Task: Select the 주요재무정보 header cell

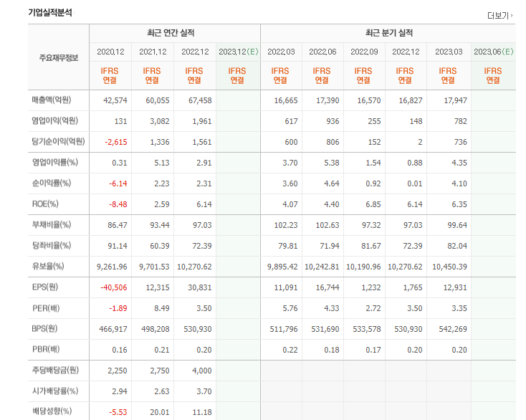Action: click(x=59, y=58)
